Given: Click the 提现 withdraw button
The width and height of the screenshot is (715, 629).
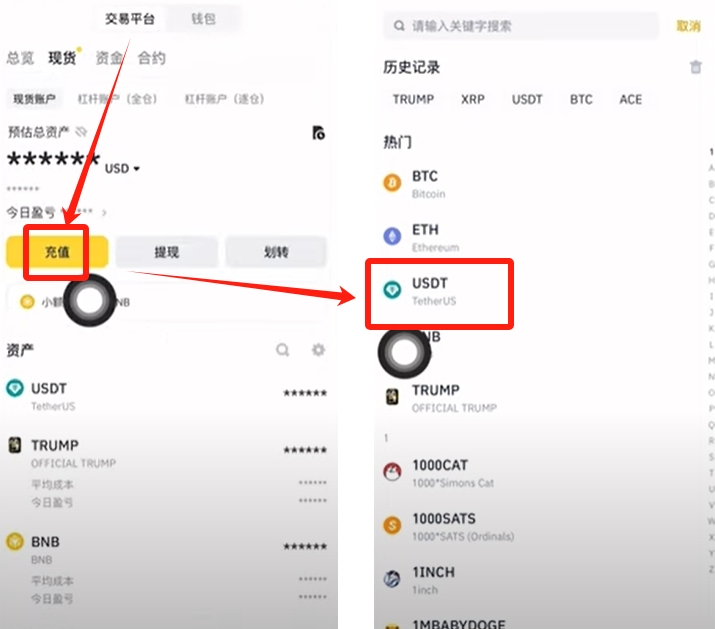Looking at the screenshot, I should [x=166, y=252].
